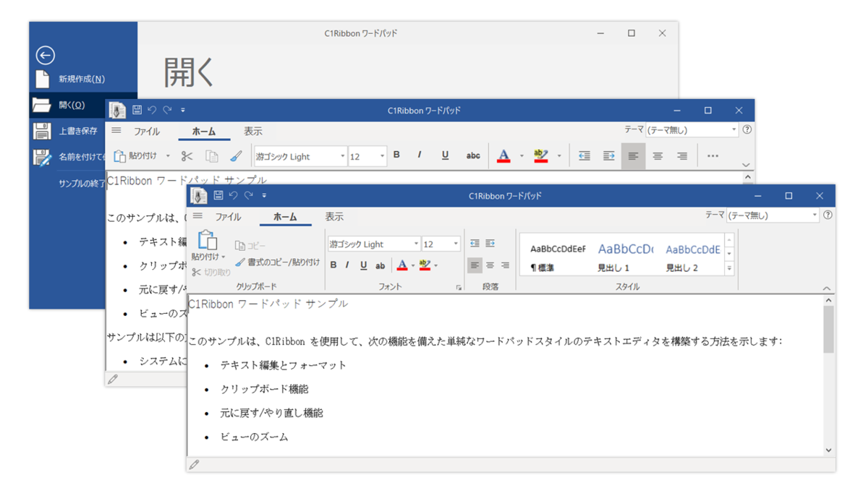Viewport: 868px width, 488px height.
Task: Select align left in 段落 group
Action: point(475,265)
